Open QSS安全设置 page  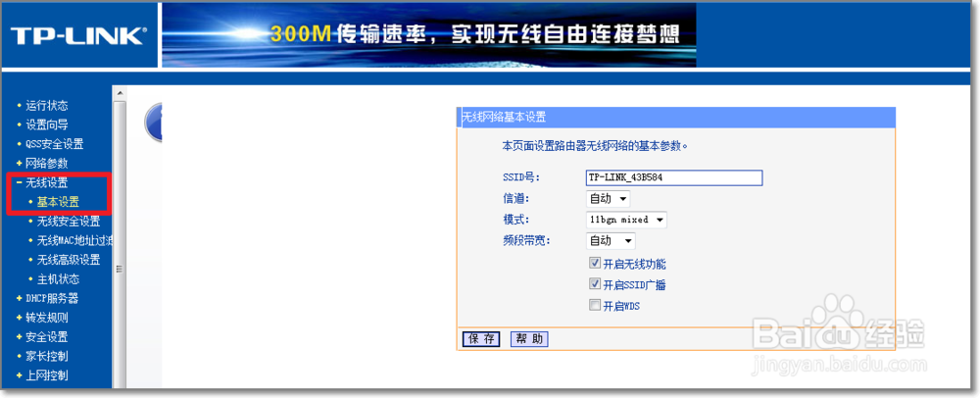pyautogui.click(x=54, y=144)
